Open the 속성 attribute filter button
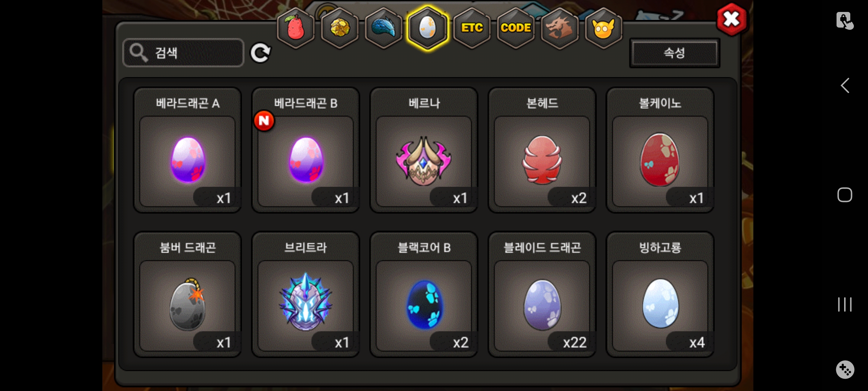The width and height of the screenshot is (868, 391). [675, 53]
